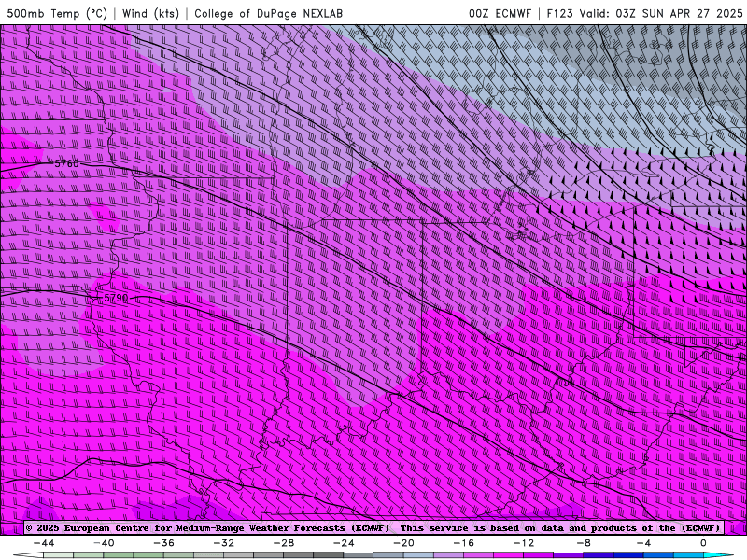Image resolution: width=747 pixels, height=560 pixels.
Task: Click "F123 Valid: 03Z SUN APR 27 2025" text
Action: point(644,13)
